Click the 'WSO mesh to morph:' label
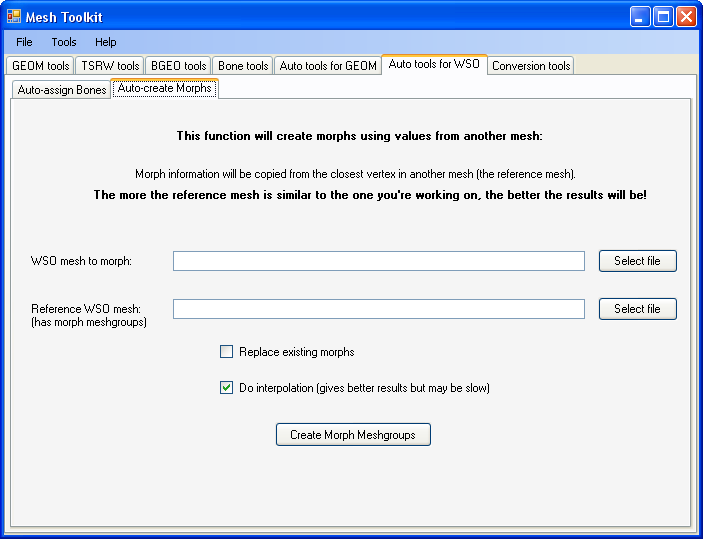This screenshot has width=703, height=539. pyautogui.click(x=81, y=261)
